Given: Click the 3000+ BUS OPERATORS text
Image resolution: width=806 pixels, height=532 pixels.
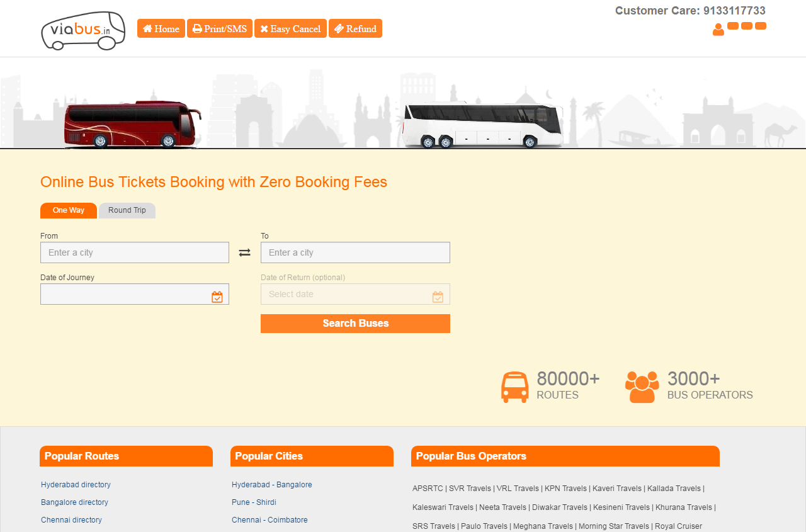Looking at the screenshot, I should [x=710, y=386].
